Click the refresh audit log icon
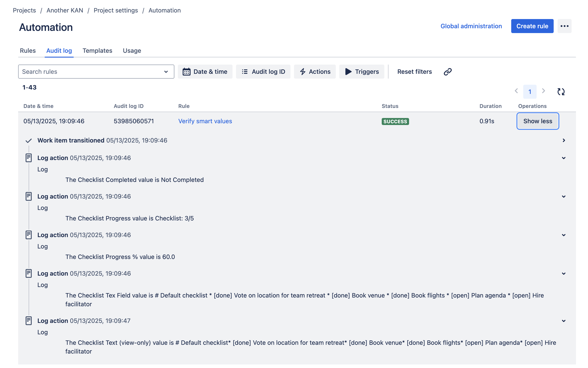Viewport: 588px width, 368px height. (x=561, y=92)
